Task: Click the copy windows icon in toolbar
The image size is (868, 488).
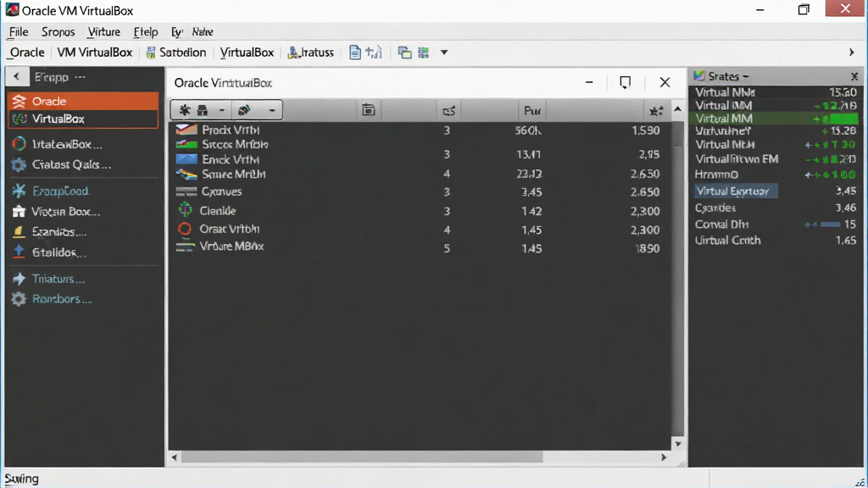Action: [x=404, y=53]
